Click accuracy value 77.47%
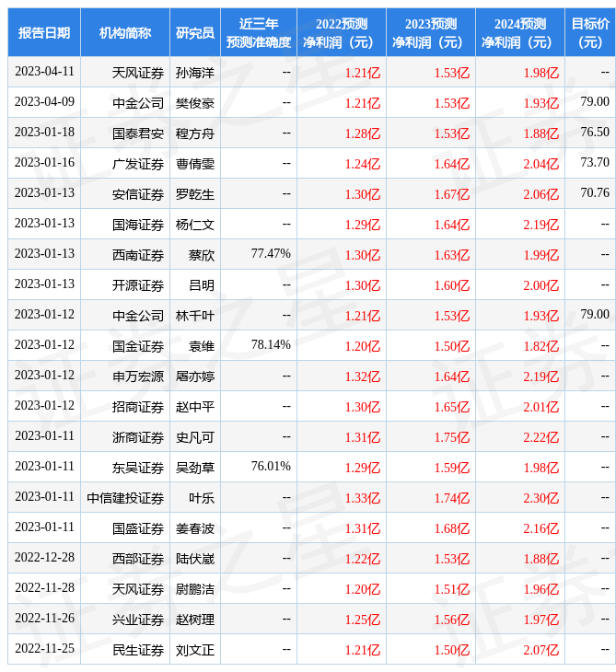The height and width of the screenshot is (672, 616). [x=271, y=254]
